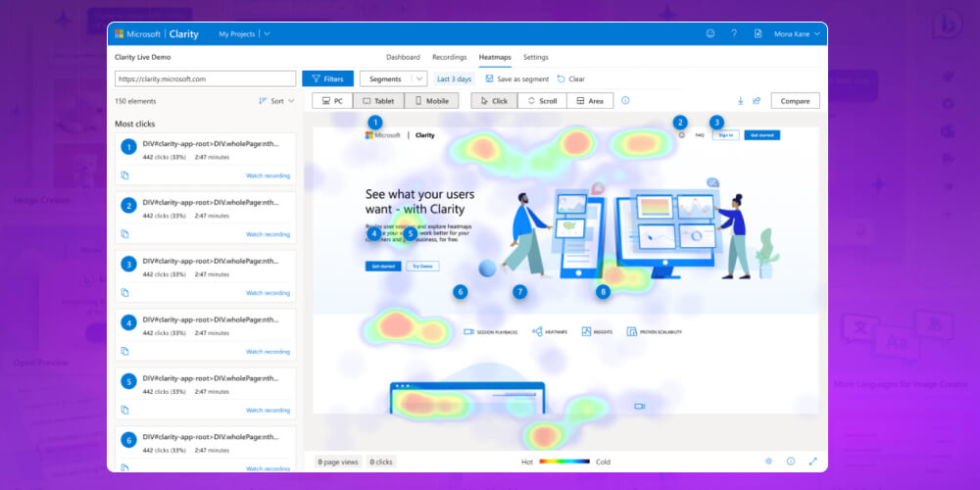Open the info icon beside Area

(x=625, y=100)
